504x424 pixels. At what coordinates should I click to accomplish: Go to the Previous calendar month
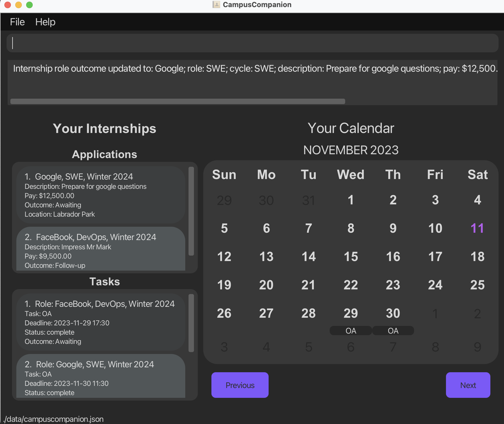[240, 385]
